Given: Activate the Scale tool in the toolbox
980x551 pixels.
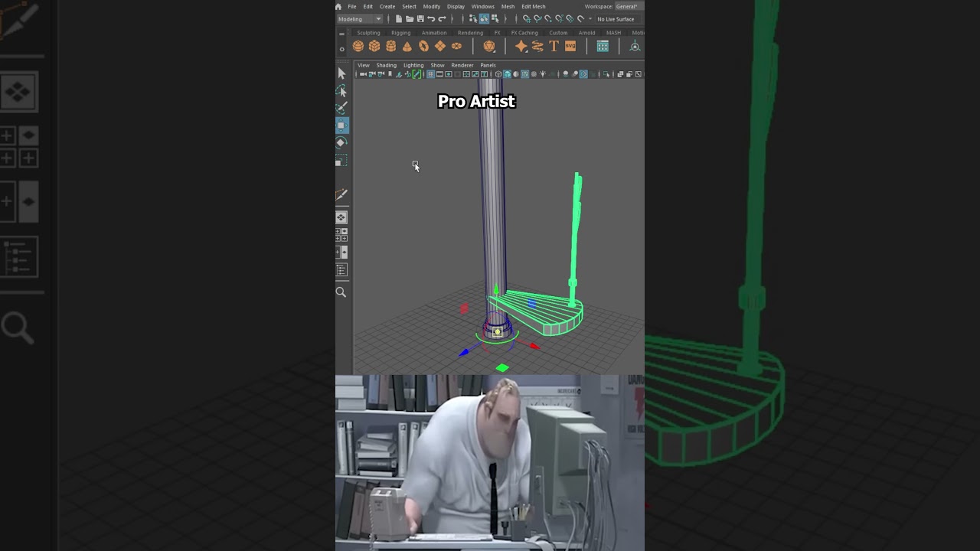Looking at the screenshot, I should point(341,160).
